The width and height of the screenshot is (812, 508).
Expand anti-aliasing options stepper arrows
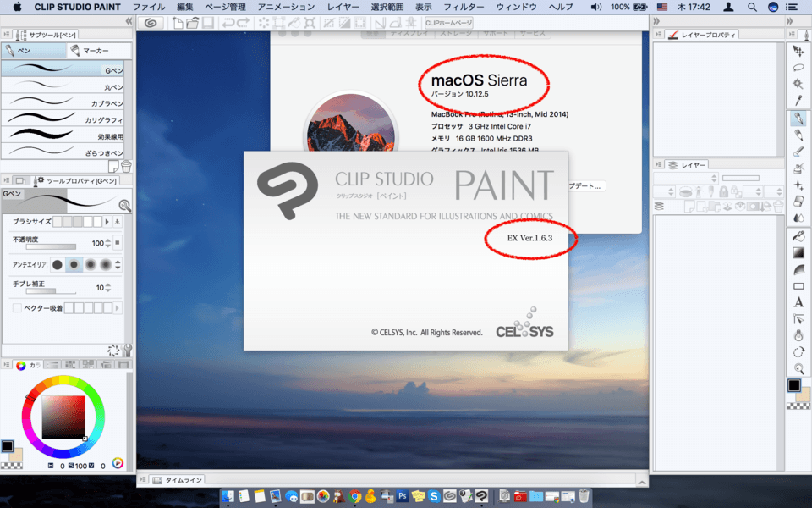(118, 265)
